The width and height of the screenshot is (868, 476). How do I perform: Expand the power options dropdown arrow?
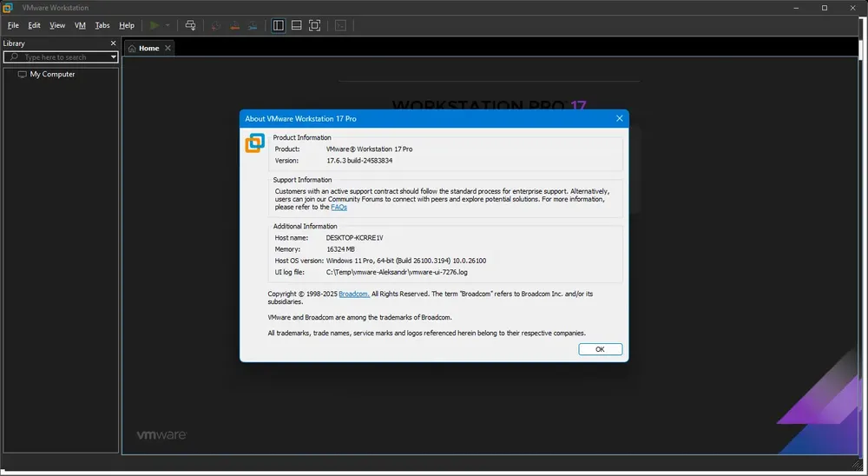pos(168,25)
